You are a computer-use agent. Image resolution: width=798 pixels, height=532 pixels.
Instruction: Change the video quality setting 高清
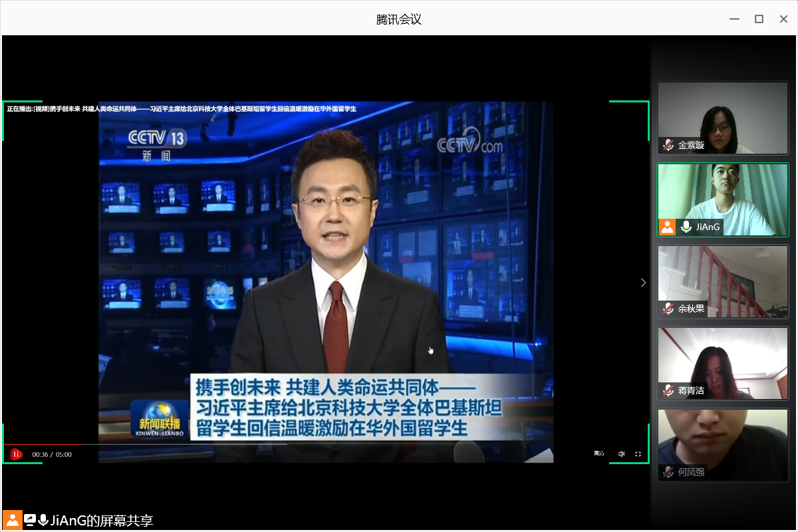[x=599, y=454]
